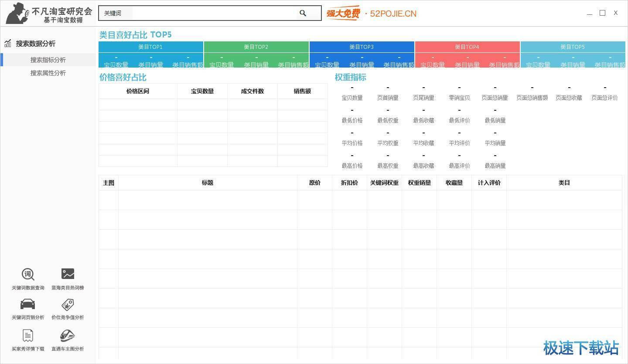Select the 类目TOP4 header

coord(467,47)
